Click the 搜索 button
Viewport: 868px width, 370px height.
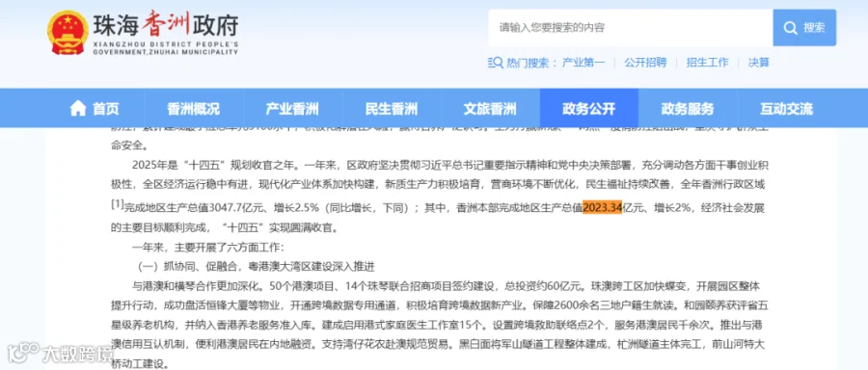[x=804, y=28]
